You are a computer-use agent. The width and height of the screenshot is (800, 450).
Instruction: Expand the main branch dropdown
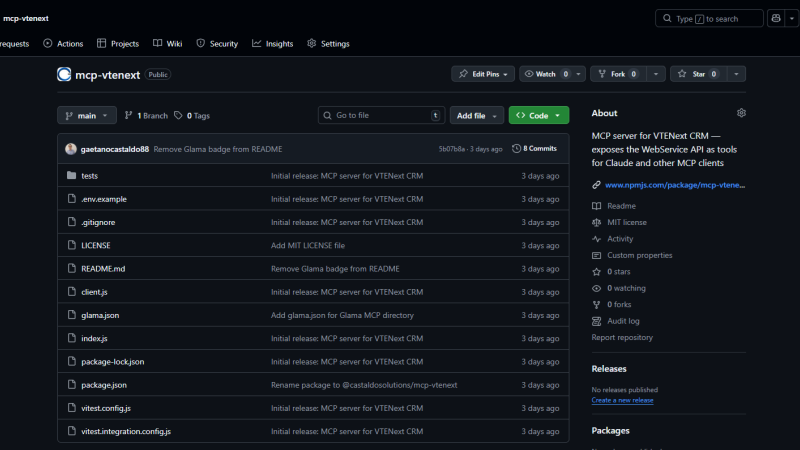click(87, 116)
